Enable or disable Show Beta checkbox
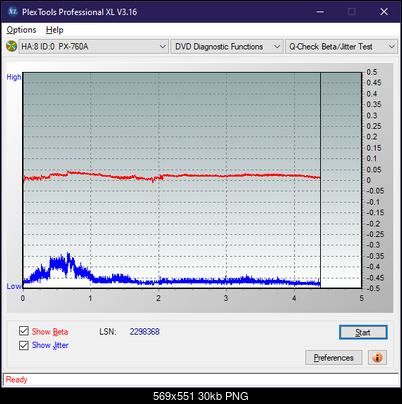 pos(24,331)
